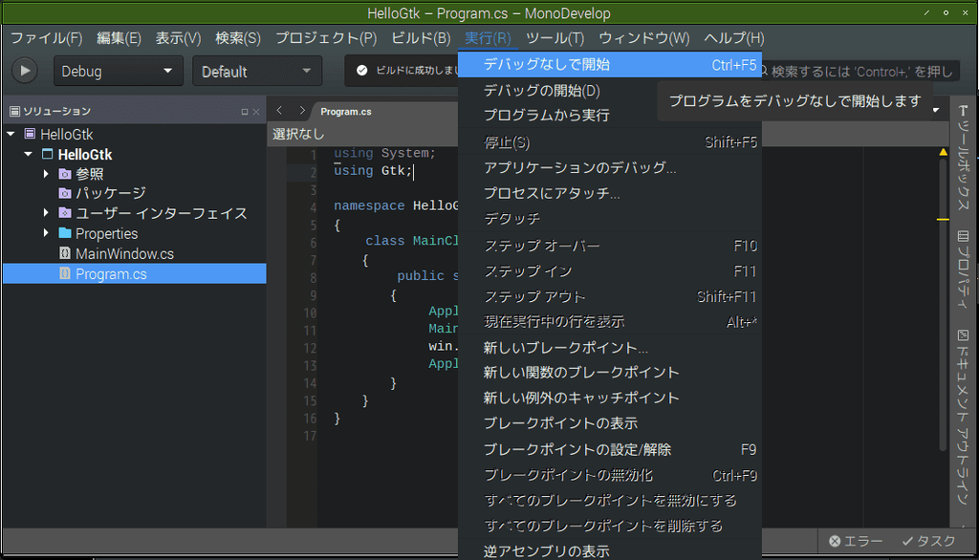Choose ブレークポイントの設定/解除 menu entry
The image size is (979, 560).
tap(610, 449)
